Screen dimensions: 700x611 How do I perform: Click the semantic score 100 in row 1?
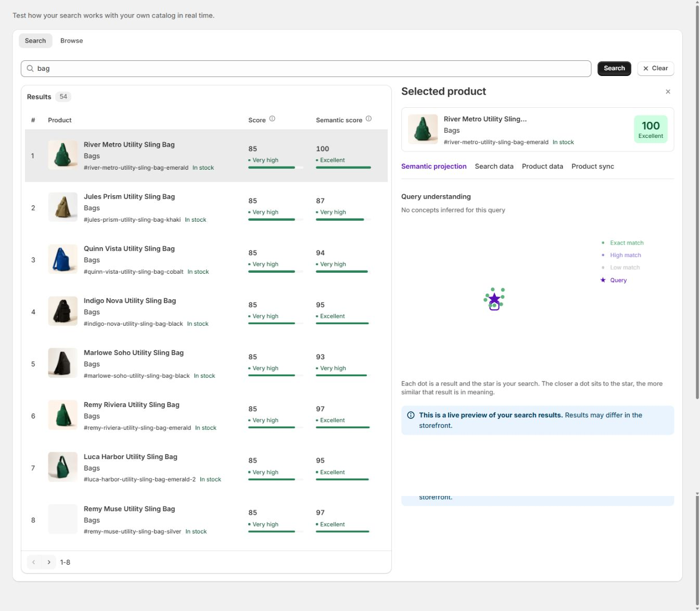point(323,149)
